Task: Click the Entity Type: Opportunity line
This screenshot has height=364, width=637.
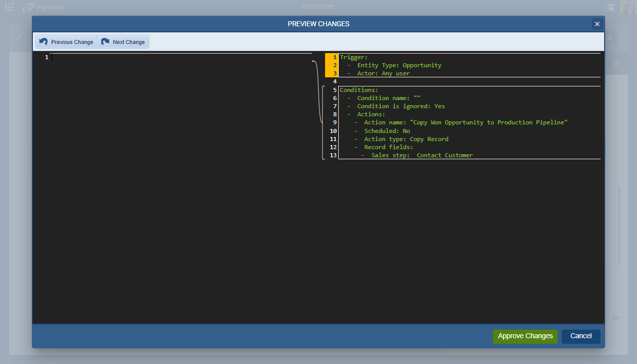Action: [399, 65]
